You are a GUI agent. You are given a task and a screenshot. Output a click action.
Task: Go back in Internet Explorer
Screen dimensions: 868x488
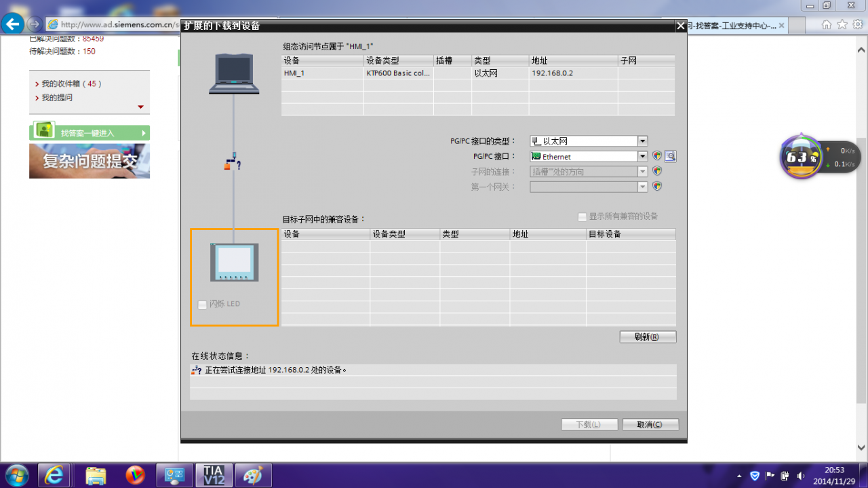tap(13, 24)
